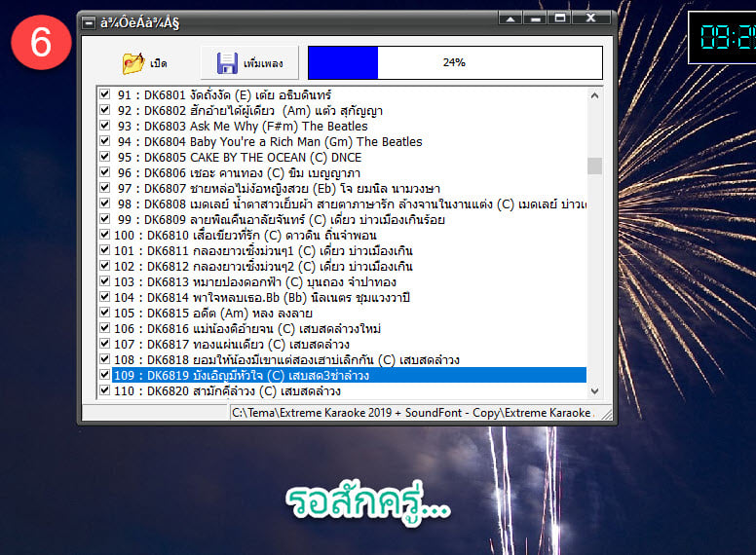This screenshot has height=555, width=756.
Task: Click the vertical scrollbar thumb
Action: [593, 166]
